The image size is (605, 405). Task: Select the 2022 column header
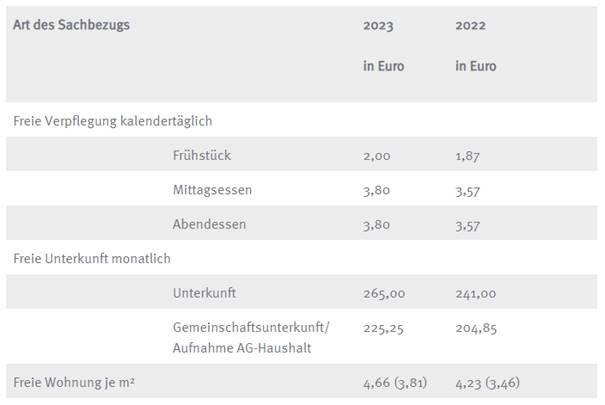[x=470, y=25]
